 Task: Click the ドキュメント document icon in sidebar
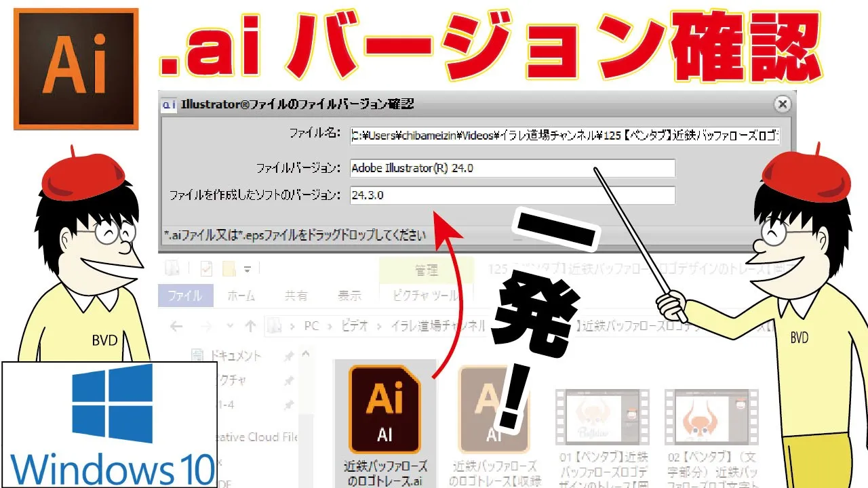197,355
